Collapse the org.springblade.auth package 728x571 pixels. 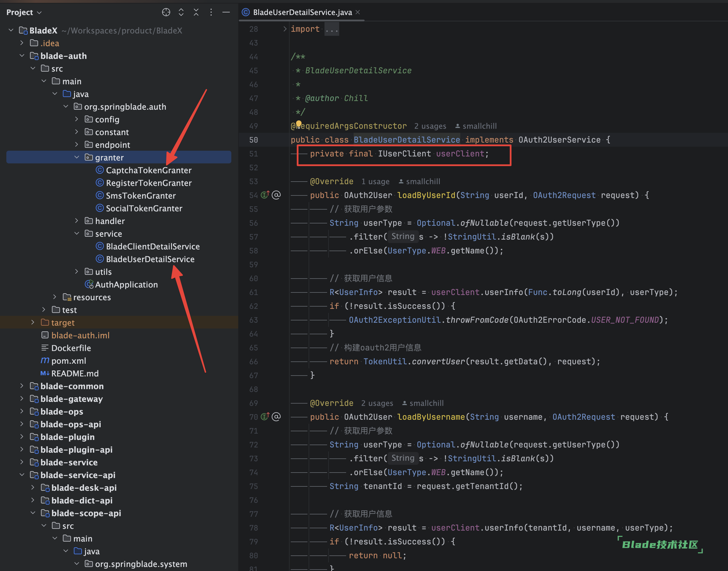[x=66, y=107]
